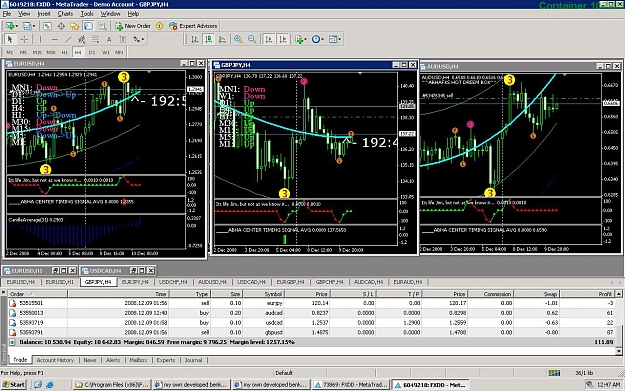Open C:/Program Files (x86) taskbar item
The image size is (625, 391).
coord(112,385)
